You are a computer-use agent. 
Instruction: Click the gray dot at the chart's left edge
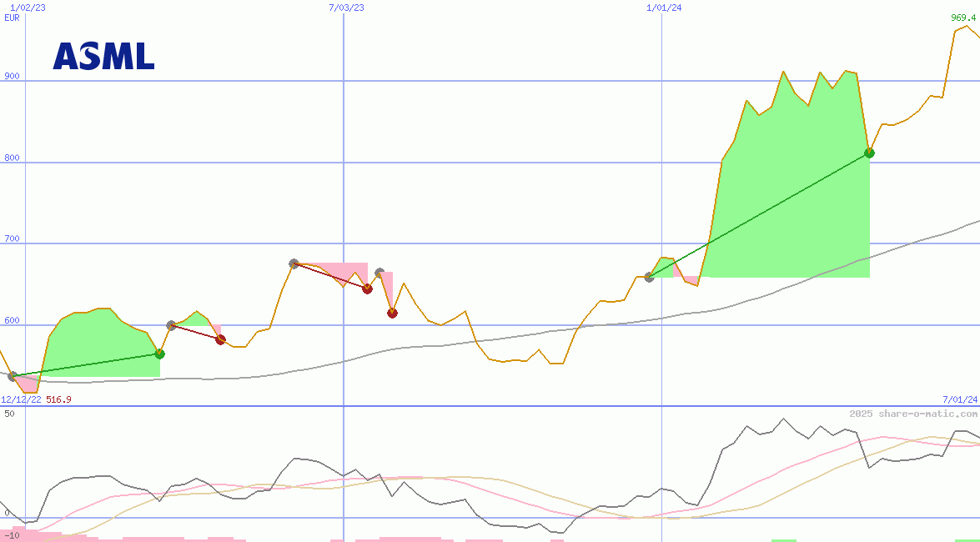(x=12, y=375)
